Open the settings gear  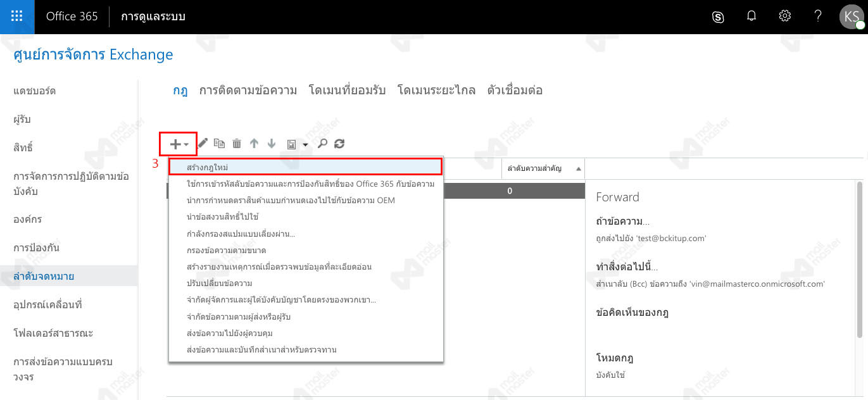[x=785, y=16]
